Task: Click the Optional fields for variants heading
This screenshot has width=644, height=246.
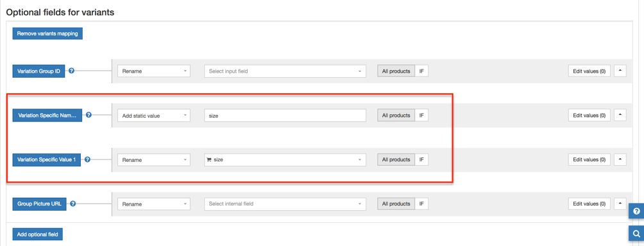Action: tap(60, 12)
